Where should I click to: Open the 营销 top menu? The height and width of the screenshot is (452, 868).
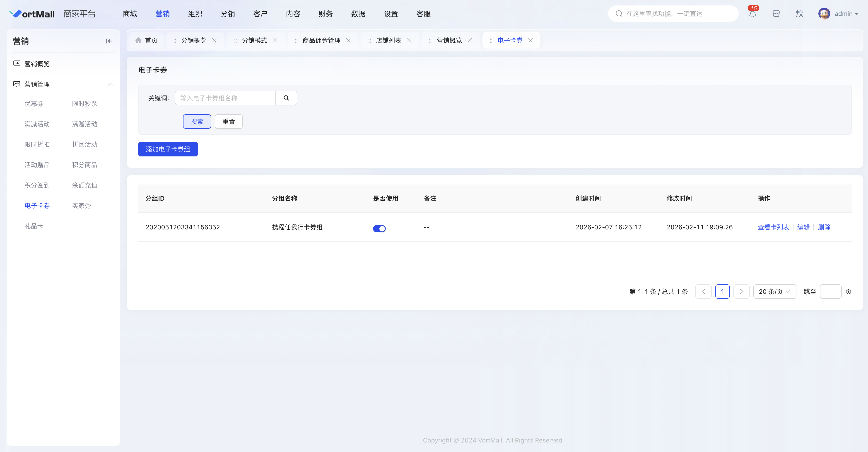162,14
